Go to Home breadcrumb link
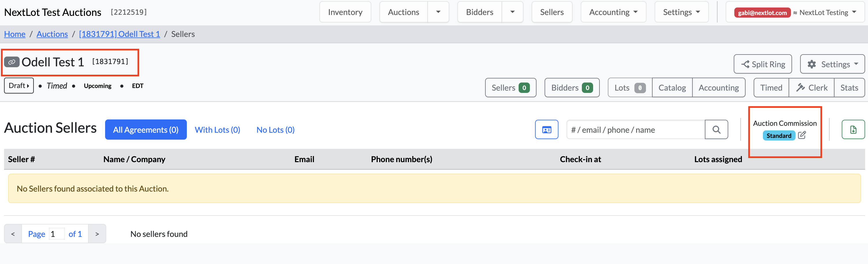Viewport: 868px width, 264px height. 15,34
